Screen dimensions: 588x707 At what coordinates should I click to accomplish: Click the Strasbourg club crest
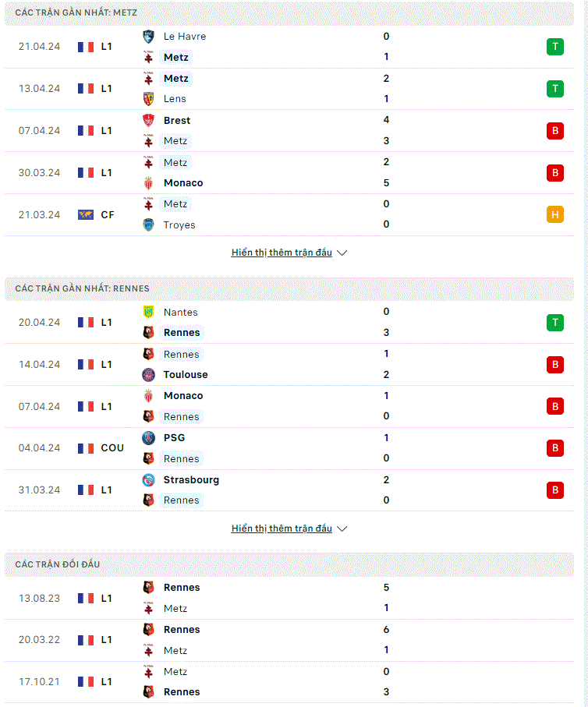pyautogui.click(x=148, y=480)
